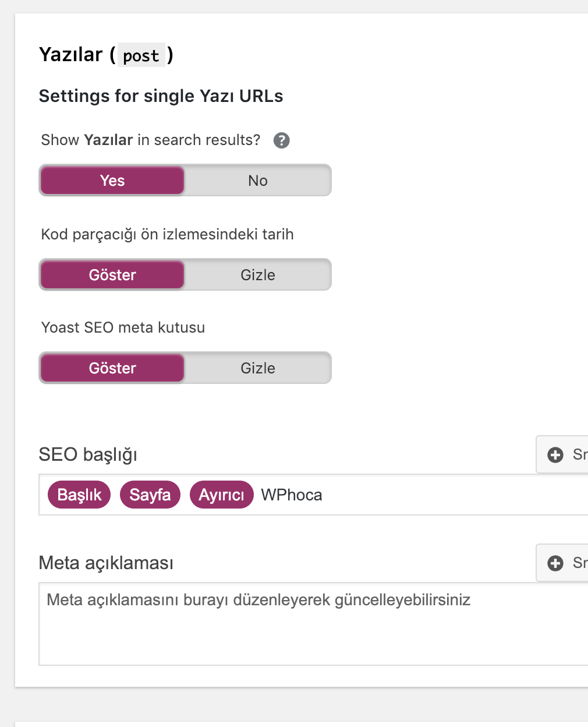
Task: Click the Sayfa variable tag
Action: (150, 495)
